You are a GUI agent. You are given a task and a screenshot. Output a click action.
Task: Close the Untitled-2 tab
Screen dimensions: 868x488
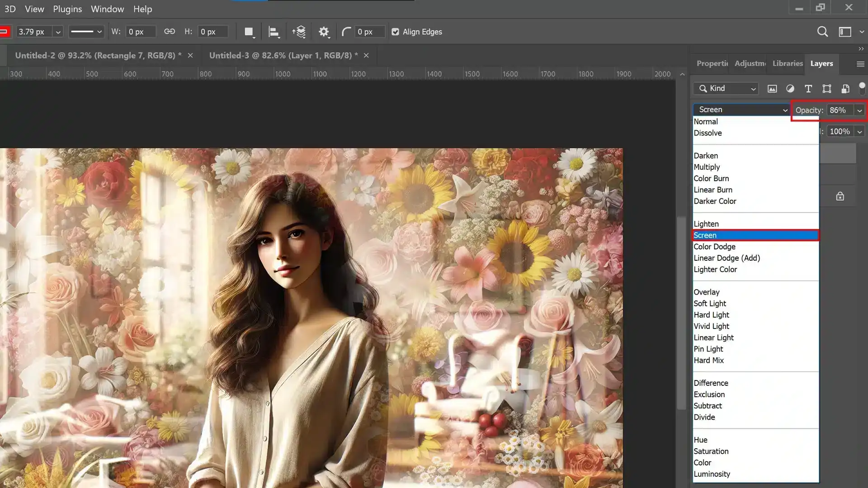tap(190, 56)
